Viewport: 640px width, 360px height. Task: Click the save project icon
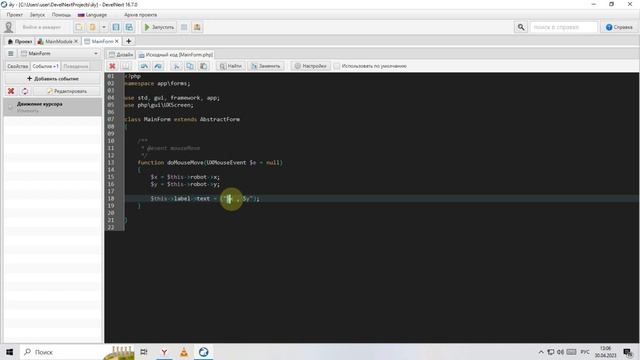[116, 27]
